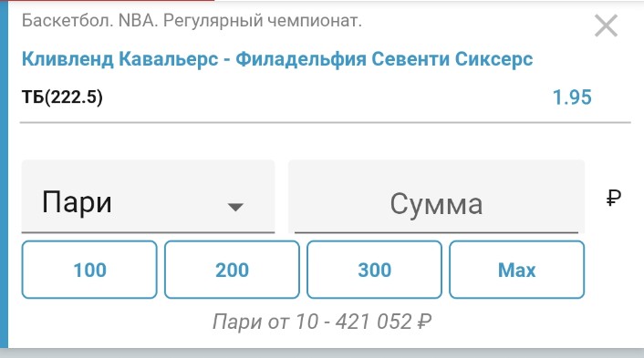The height and width of the screenshot is (358, 644).
Task: Click the 421 052 ₽ maximum limit value
Action: [x=384, y=322]
